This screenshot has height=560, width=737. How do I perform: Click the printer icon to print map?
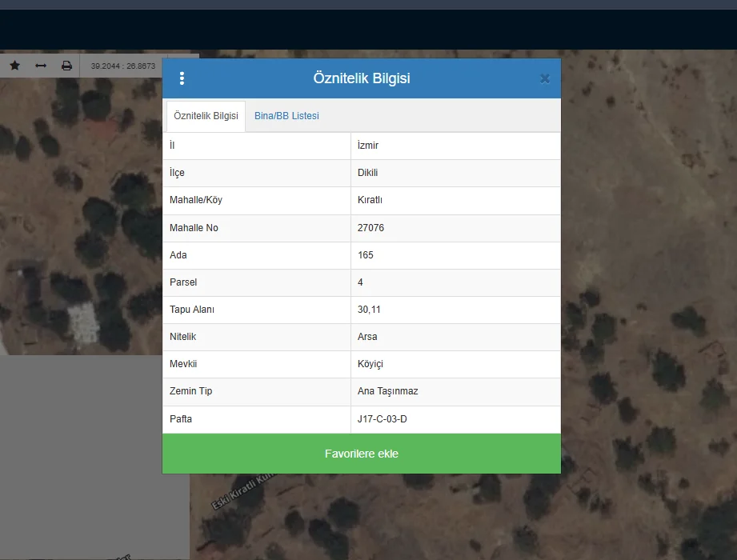pyautogui.click(x=66, y=66)
